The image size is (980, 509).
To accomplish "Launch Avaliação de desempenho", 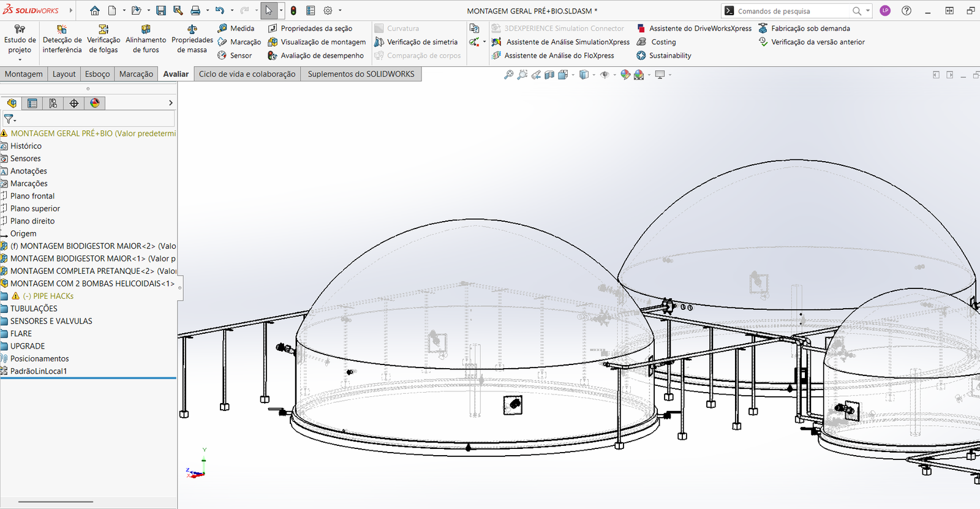I will pos(315,55).
